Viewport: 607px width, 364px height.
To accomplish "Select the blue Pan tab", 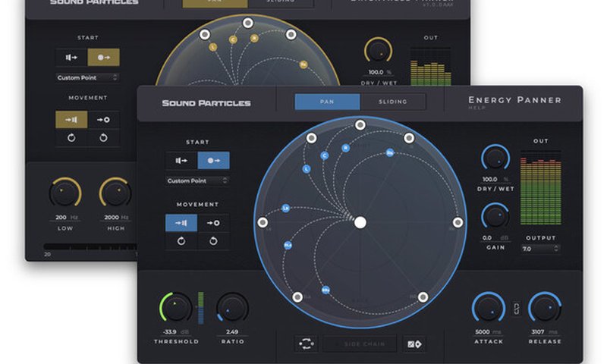I will pos(327,102).
